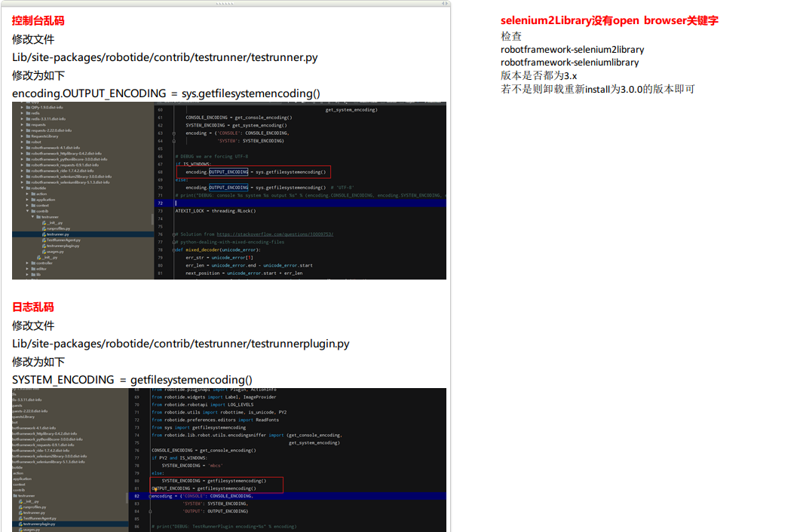Select robotframework_ride-1.7.4.2.dist-info in first screenshot tree

tap(63, 171)
